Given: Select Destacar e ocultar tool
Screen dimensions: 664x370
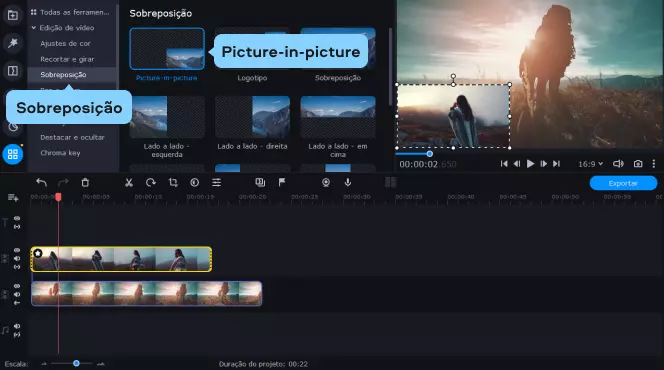Looking at the screenshot, I should tap(72, 137).
